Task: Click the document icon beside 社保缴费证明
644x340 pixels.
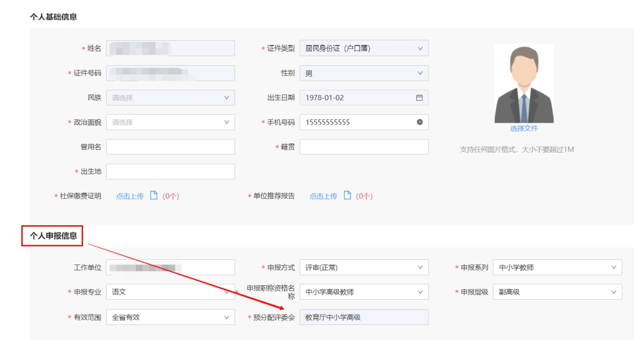Action: (154, 196)
